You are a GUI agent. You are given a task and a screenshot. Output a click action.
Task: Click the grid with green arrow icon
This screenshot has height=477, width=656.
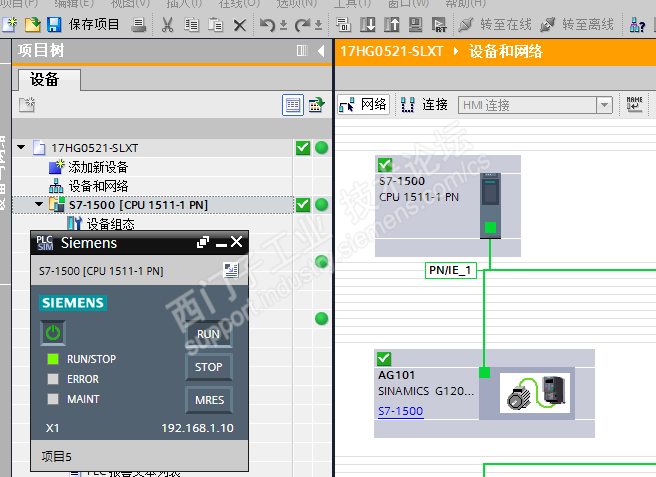click(x=317, y=105)
